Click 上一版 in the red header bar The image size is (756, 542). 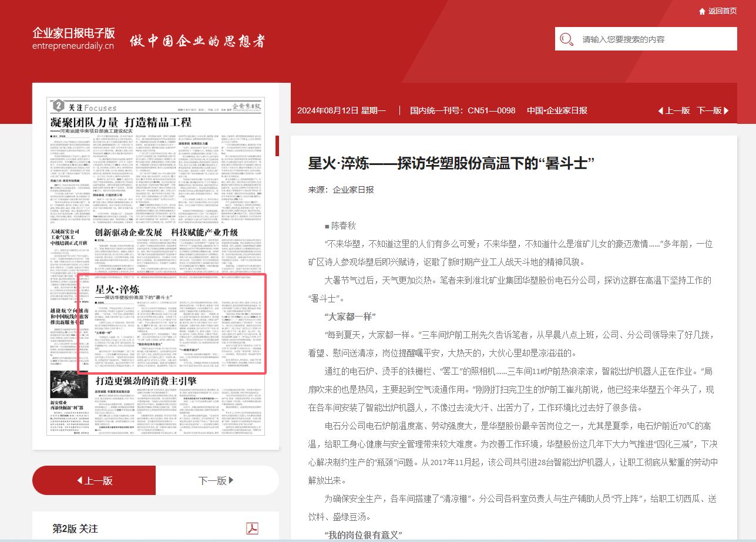click(x=673, y=110)
